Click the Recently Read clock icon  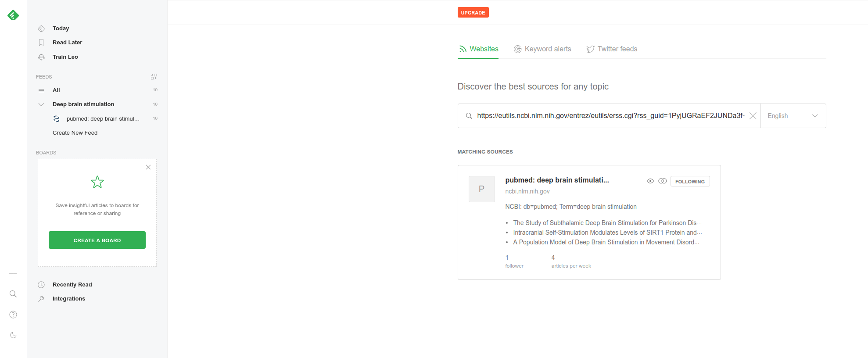pos(41,285)
